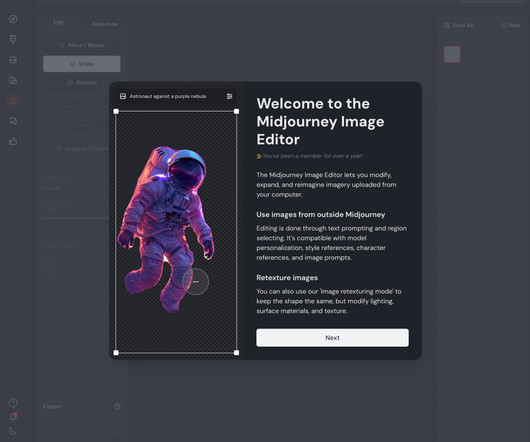Open the prompt settings sliders icon
530x442 pixels.
pyautogui.click(x=230, y=96)
